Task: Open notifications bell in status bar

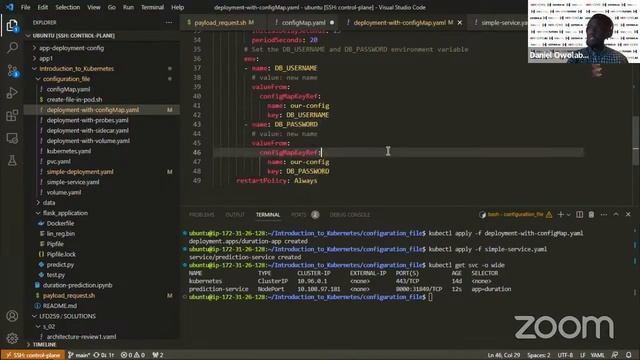Action: point(629,355)
